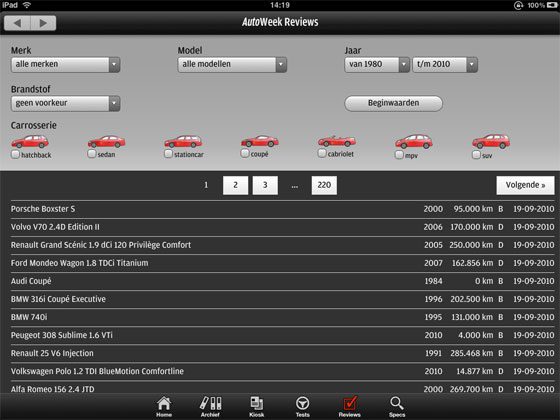Click the forward arrow navigation button
560x420 pixels.
(43, 23)
